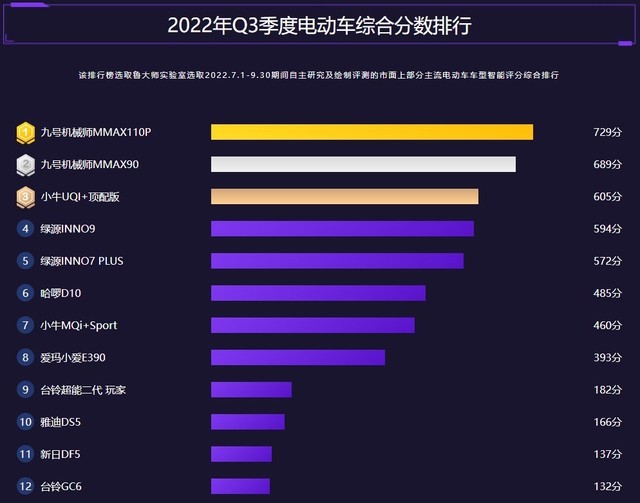Select the 绿源INNO9 label
Viewport: 640px width, 503px height.
point(68,229)
